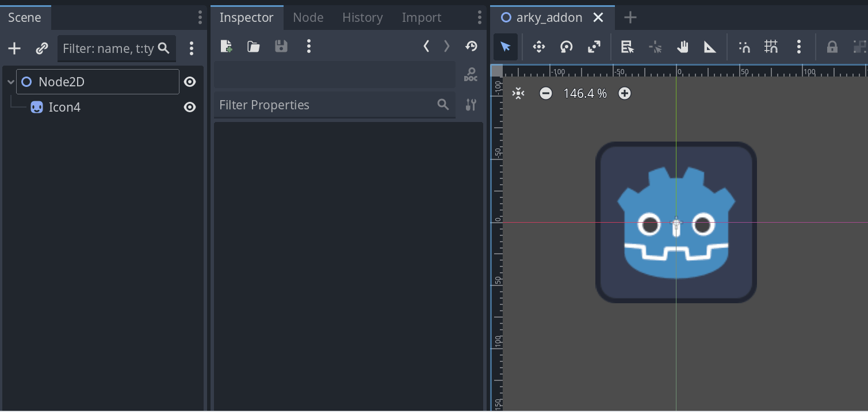
Task: Switch to the Inspector tab
Action: [x=246, y=17]
